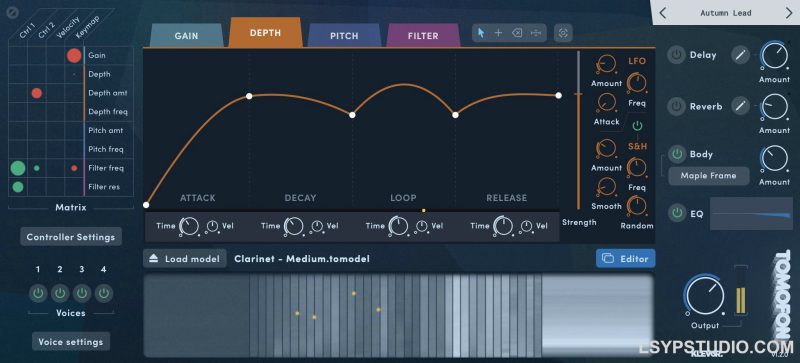Toggle the EQ power button
This screenshot has height=363, width=800.
click(677, 212)
